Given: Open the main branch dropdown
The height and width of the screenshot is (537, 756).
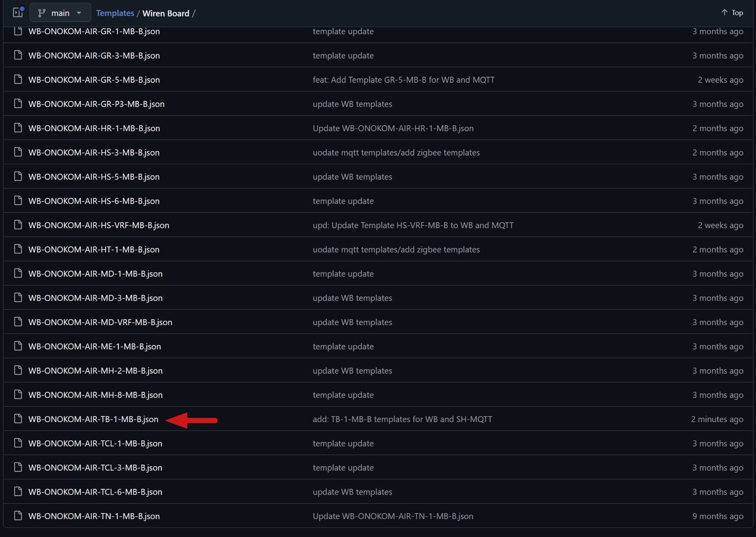Looking at the screenshot, I should tap(60, 13).
